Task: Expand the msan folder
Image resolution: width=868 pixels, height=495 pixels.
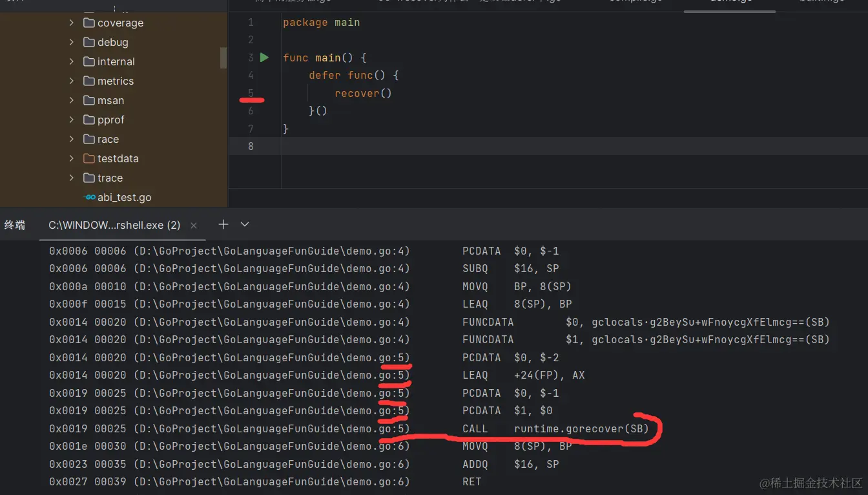Action: click(x=71, y=101)
